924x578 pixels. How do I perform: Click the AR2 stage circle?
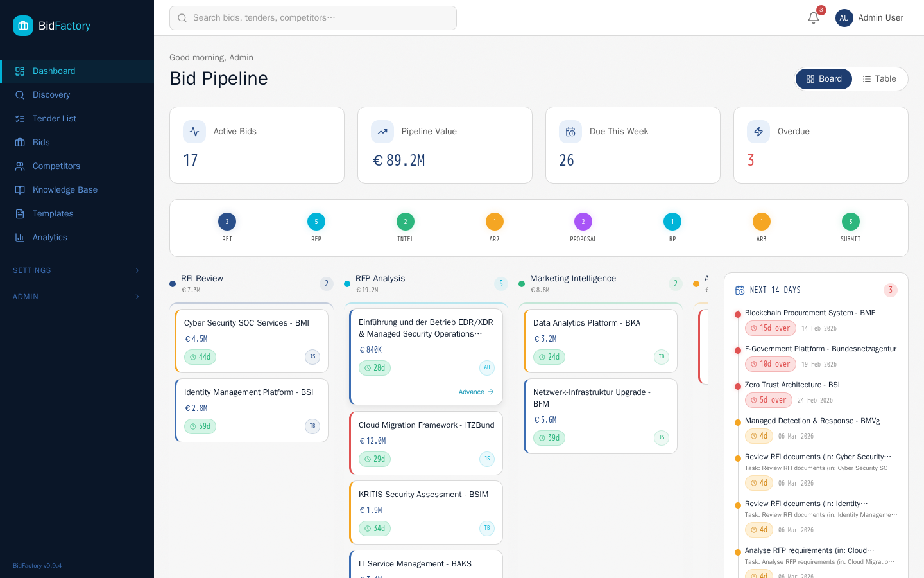point(495,222)
